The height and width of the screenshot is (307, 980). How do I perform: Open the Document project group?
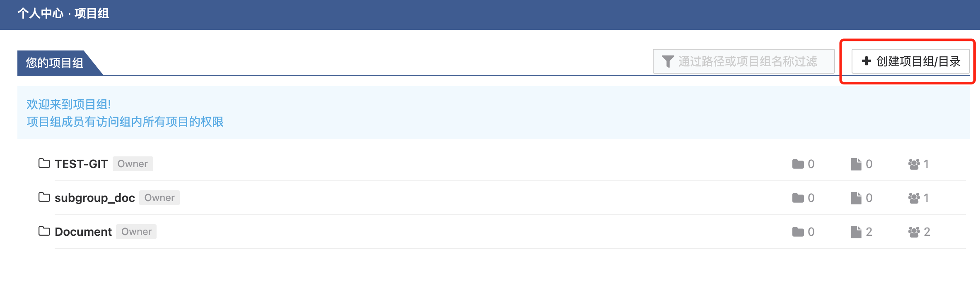tap(83, 232)
